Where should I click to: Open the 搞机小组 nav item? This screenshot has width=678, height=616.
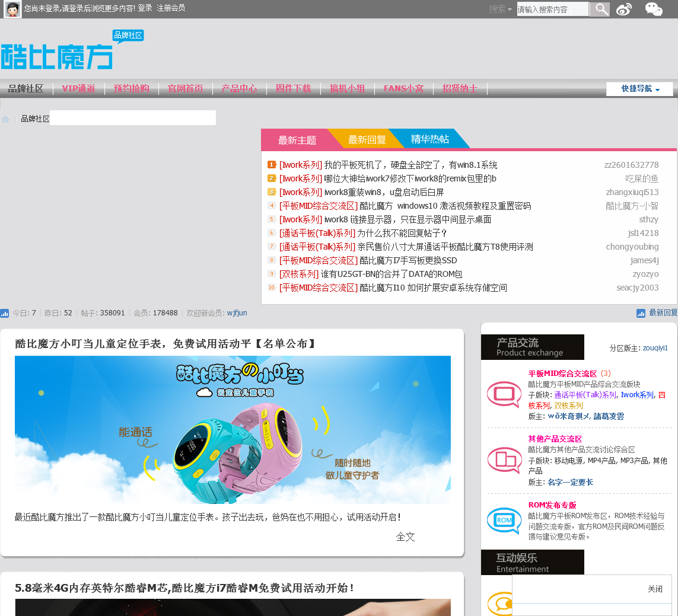pos(347,88)
